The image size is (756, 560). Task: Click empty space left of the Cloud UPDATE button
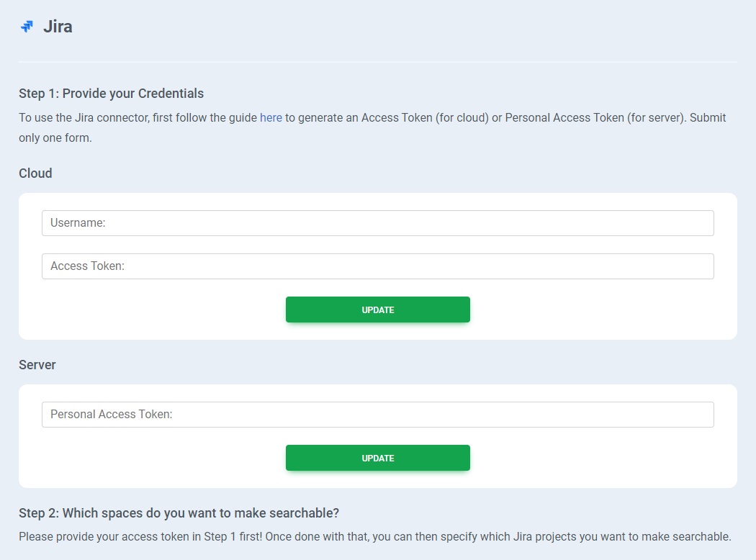click(x=158, y=310)
